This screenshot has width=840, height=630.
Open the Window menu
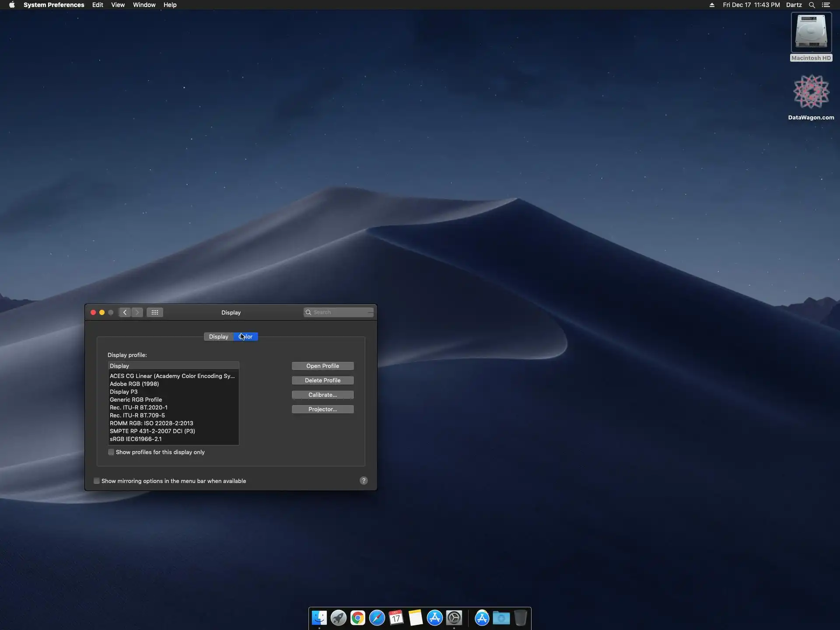(144, 5)
